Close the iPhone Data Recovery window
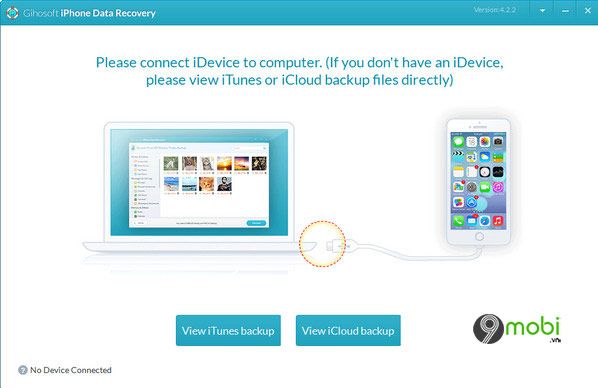The image size is (598, 388). (x=588, y=11)
